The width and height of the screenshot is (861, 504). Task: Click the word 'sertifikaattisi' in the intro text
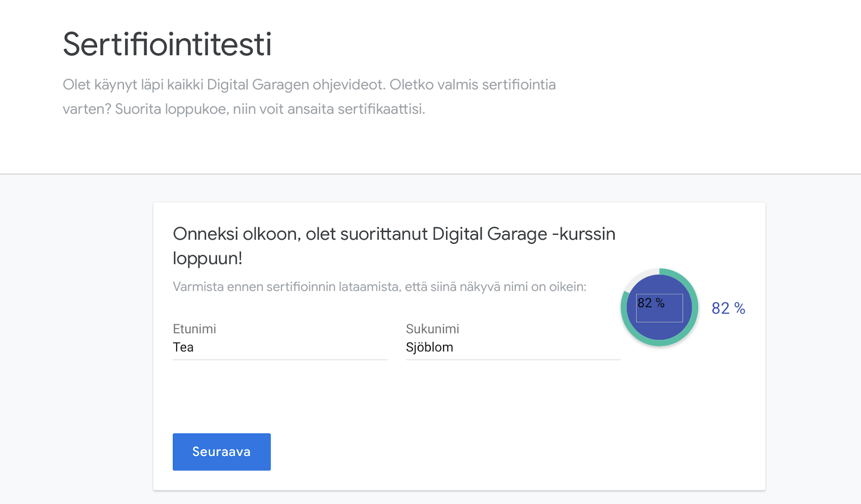[x=381, y=109]
